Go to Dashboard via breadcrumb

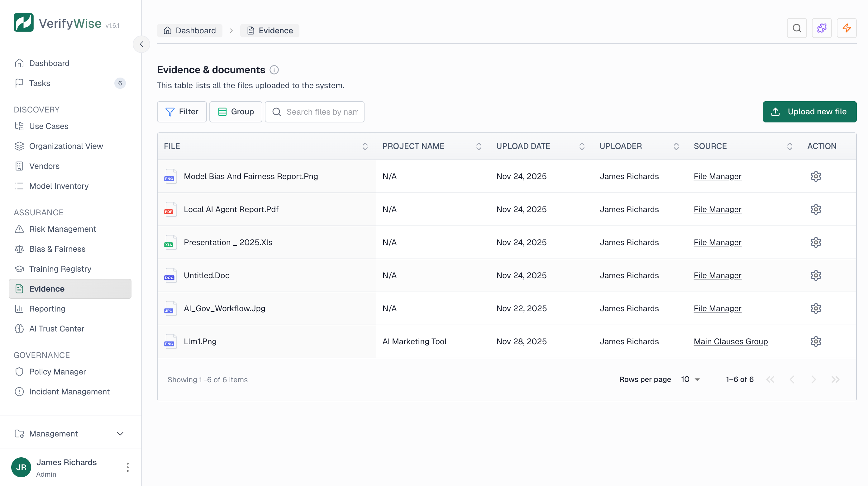click(190, 30)
